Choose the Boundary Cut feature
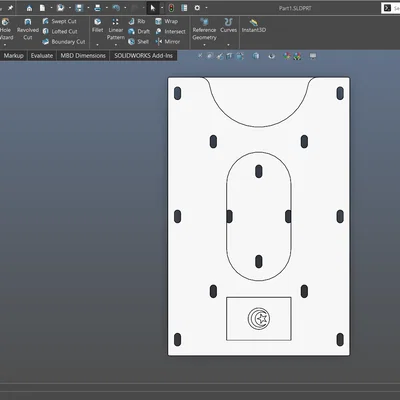 pyautogui.click(x=64, y=42)
